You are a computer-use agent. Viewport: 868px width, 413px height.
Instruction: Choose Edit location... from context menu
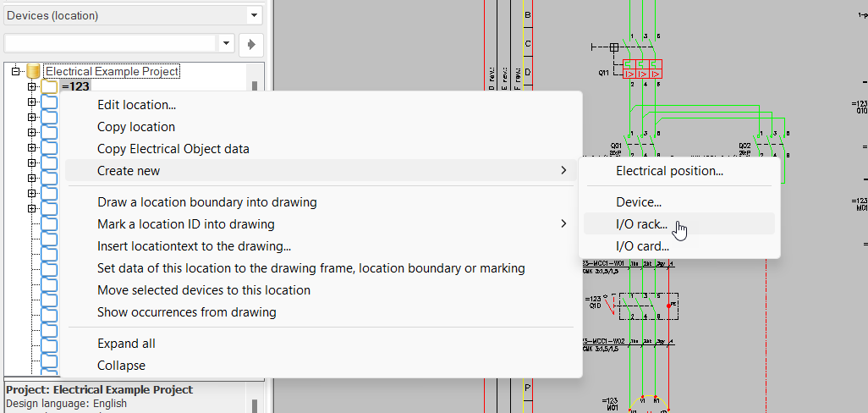pos(136,105)
